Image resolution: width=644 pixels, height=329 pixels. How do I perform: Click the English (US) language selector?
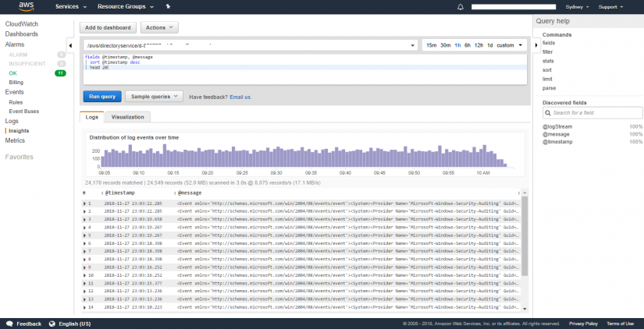pyautogui.click(x=75, y=324)
